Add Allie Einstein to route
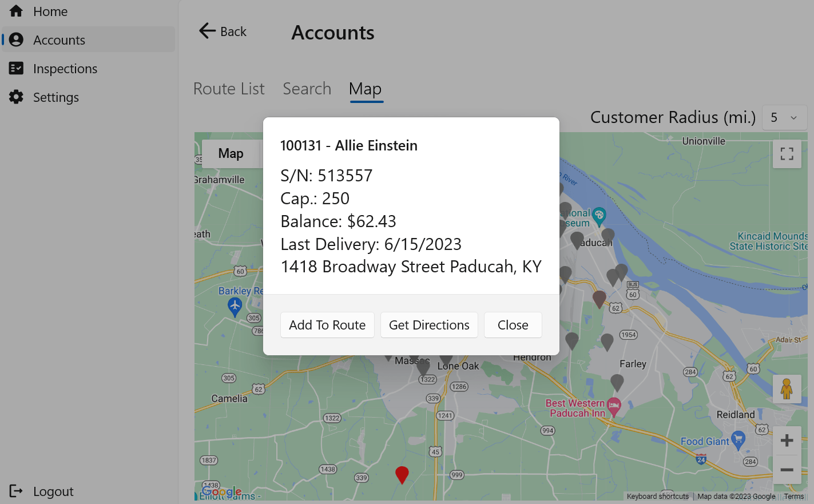 (327, 325)
